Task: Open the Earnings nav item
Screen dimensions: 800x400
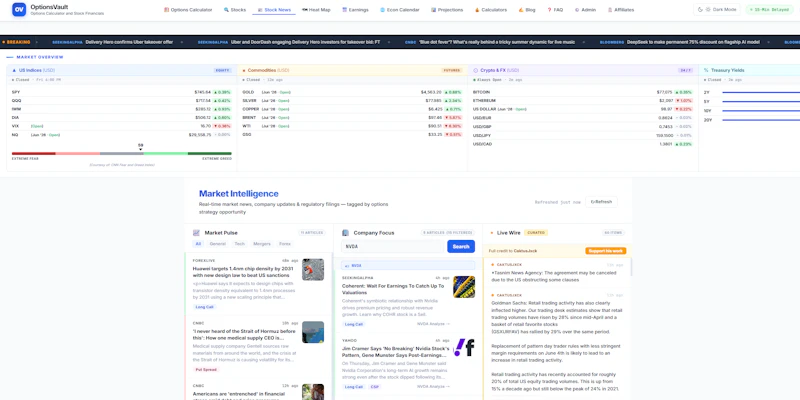Action: point(355,10)
